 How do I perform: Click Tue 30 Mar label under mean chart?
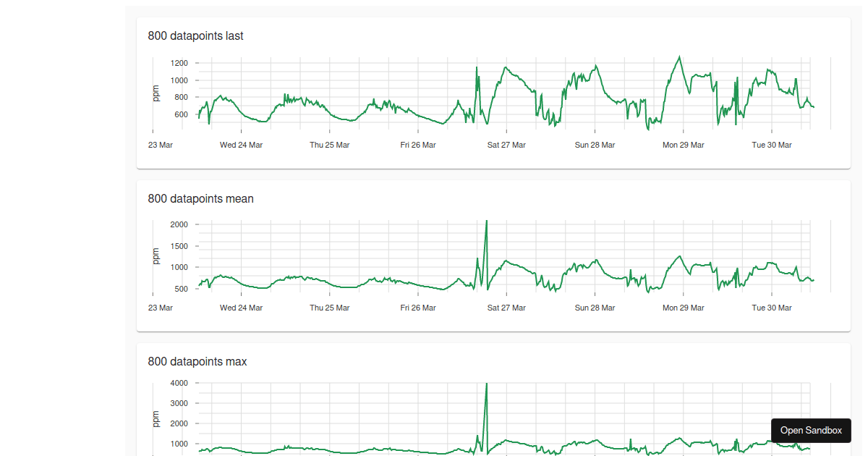(x=772, y=308)
